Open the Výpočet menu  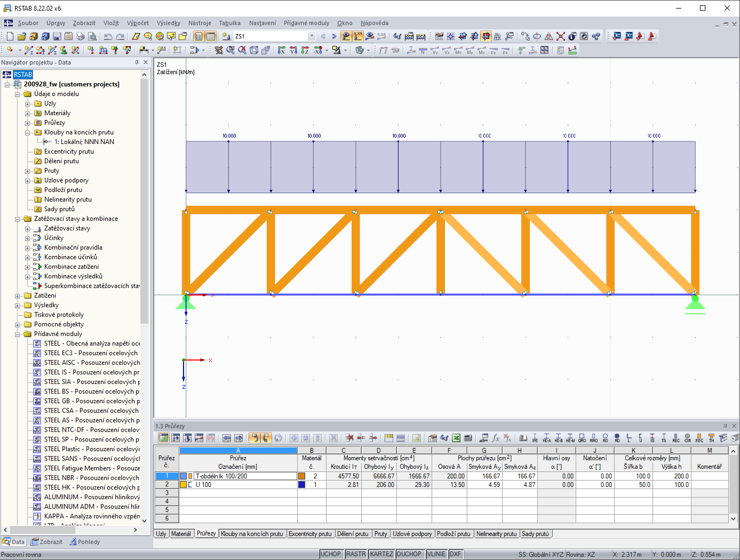tap(138, 23)
